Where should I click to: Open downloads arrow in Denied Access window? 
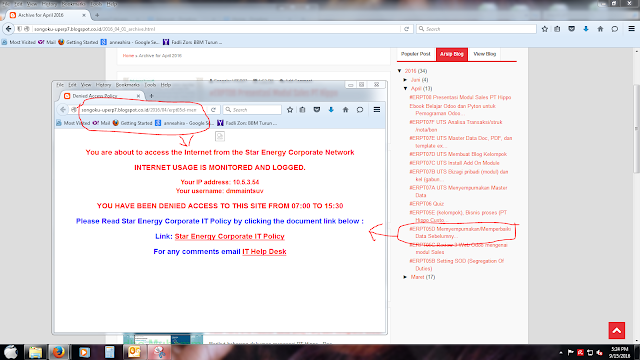(x=331, y=109)
